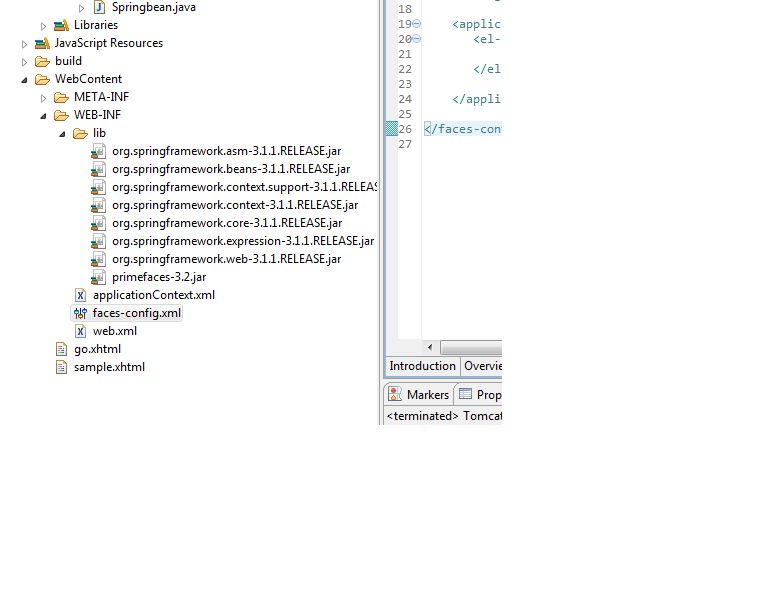This screenshot has width=768, height=614.
Task: Click the JavaScript Resources icon
Action: coord(42,43)
